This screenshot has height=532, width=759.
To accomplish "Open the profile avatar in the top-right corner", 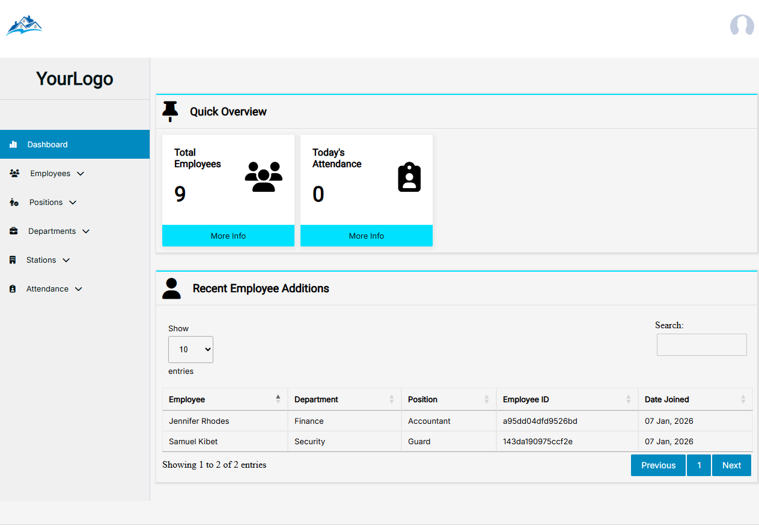I will 742,26.
